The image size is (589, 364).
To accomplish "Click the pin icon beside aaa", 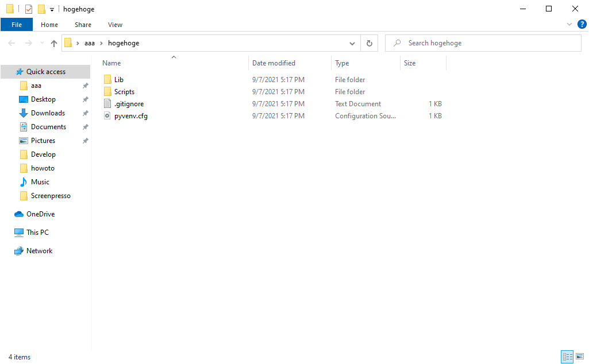I will (x=85, y=86).
